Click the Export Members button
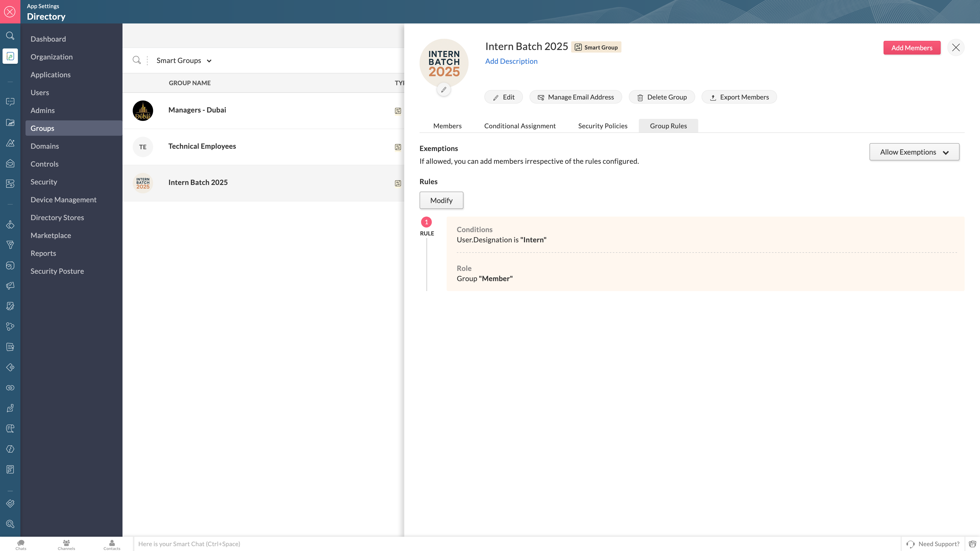This screenshot has width=980, height=551. [x=739, y=97]
